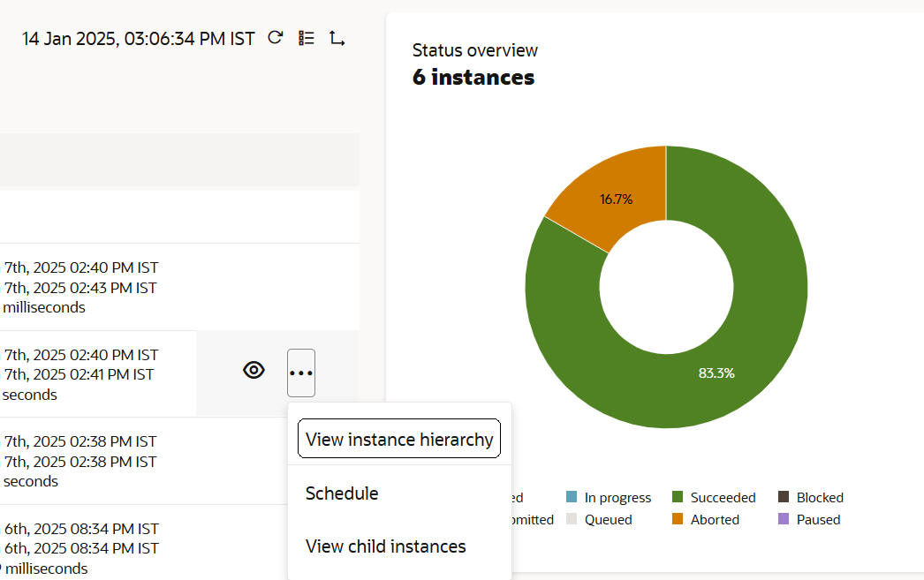Click the Succeeded legend label text
This screenshot has width=924, height=580.
click(723, 498)
